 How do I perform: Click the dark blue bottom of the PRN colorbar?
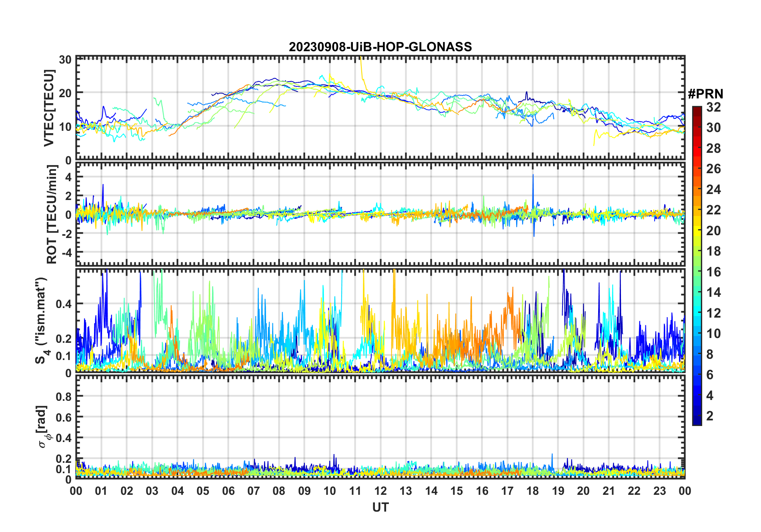tap(697, 422)
